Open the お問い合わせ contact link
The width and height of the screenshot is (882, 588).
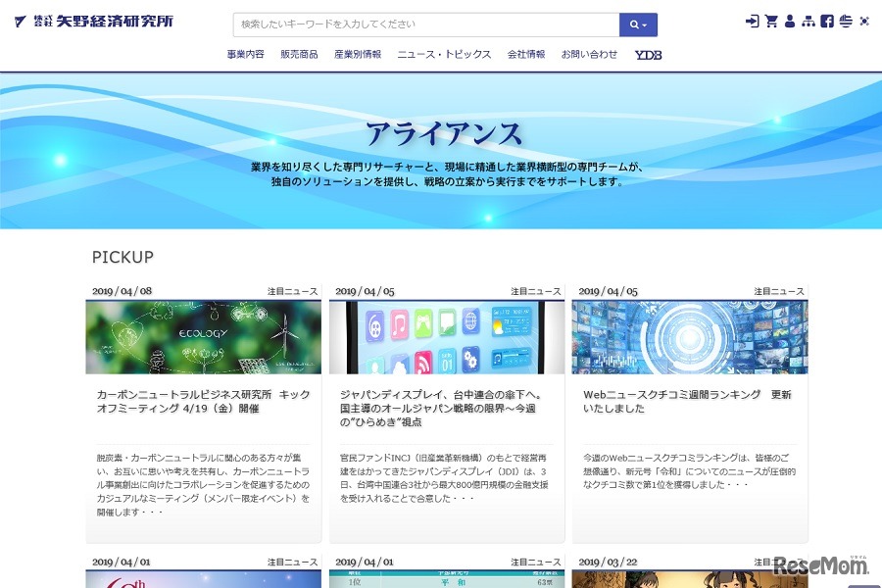coord(589,55)
